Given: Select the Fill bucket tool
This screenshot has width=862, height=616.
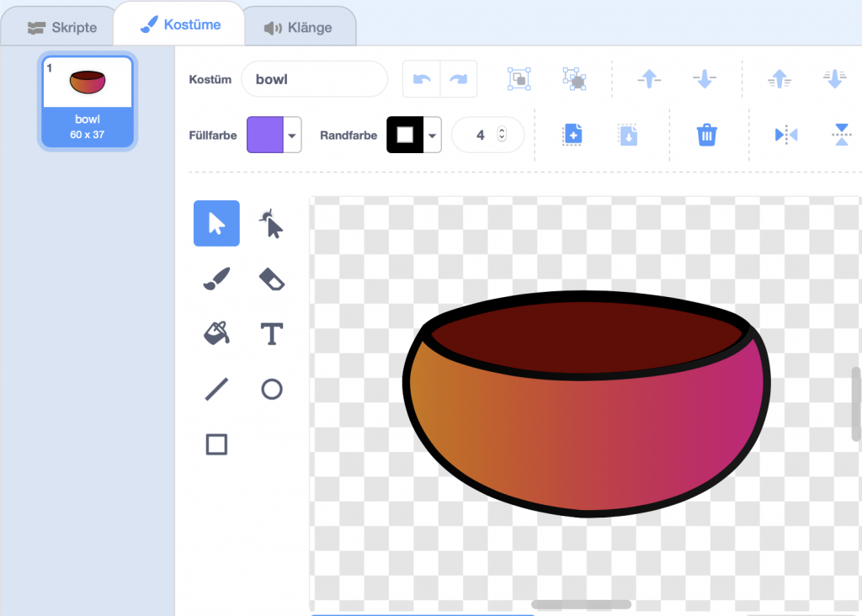Looking at the screenshot, I should click(x=216, y=333).
